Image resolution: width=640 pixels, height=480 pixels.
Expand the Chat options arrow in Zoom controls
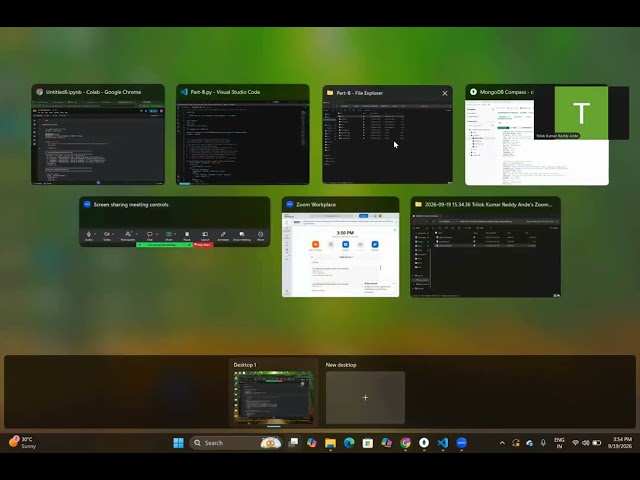[157, 234]
